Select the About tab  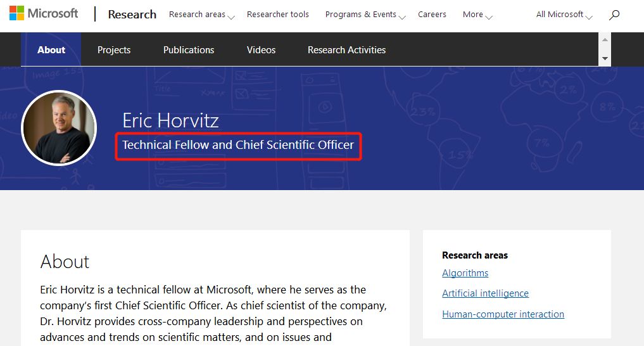[51, 49]
